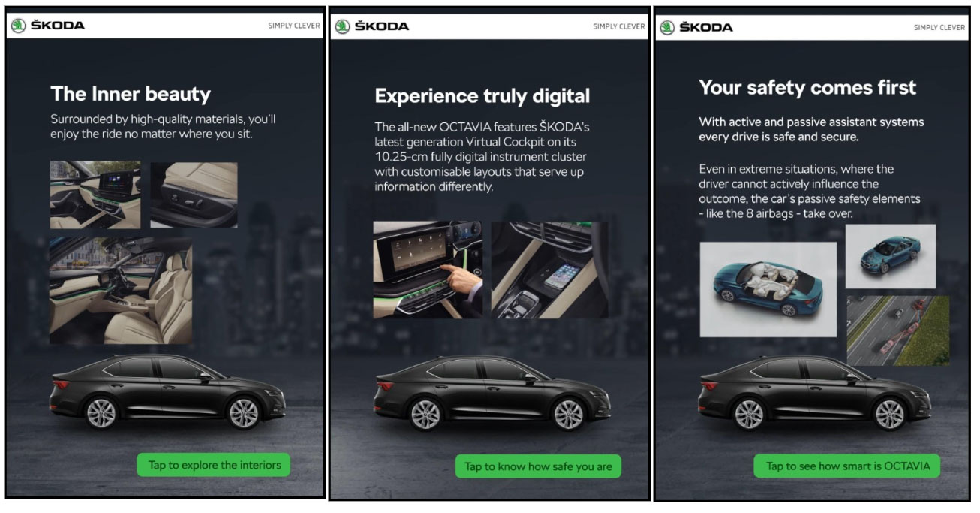This screenshot has width=980, height=513.
Task: Click the 'Experience truly digital' heading
Action: click(482, 95)
